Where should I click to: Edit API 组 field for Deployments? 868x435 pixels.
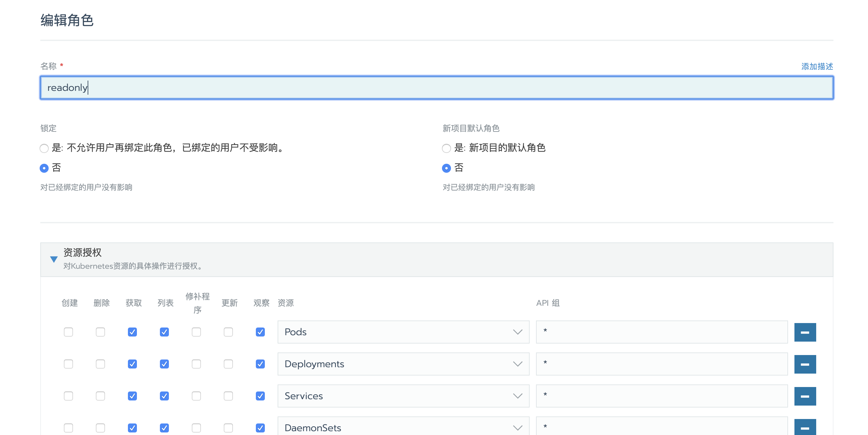662,364
